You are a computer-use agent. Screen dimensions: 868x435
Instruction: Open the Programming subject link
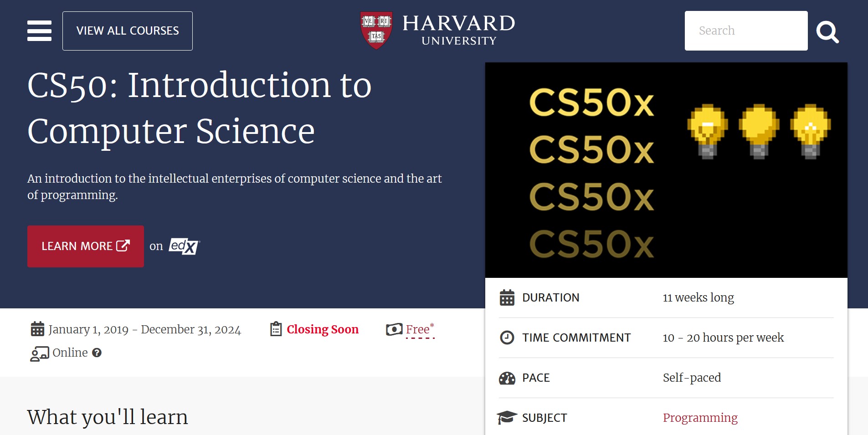(700, 417)
